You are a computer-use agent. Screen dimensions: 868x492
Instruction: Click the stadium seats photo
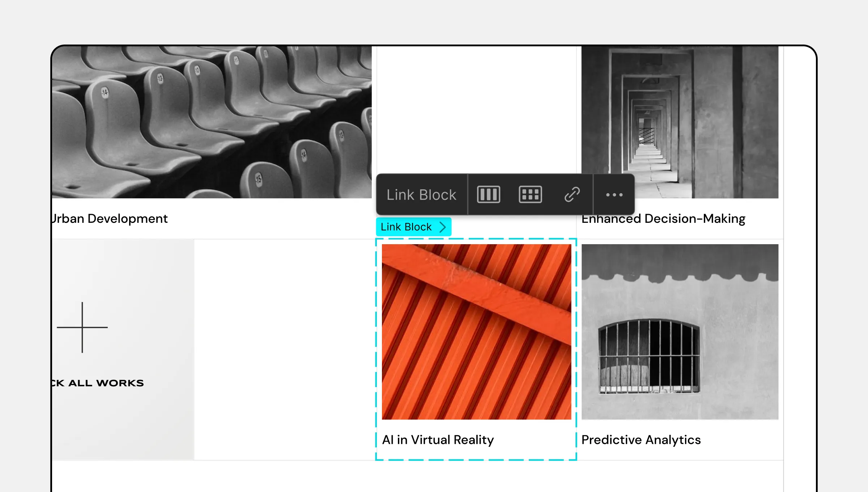(212, 122)
